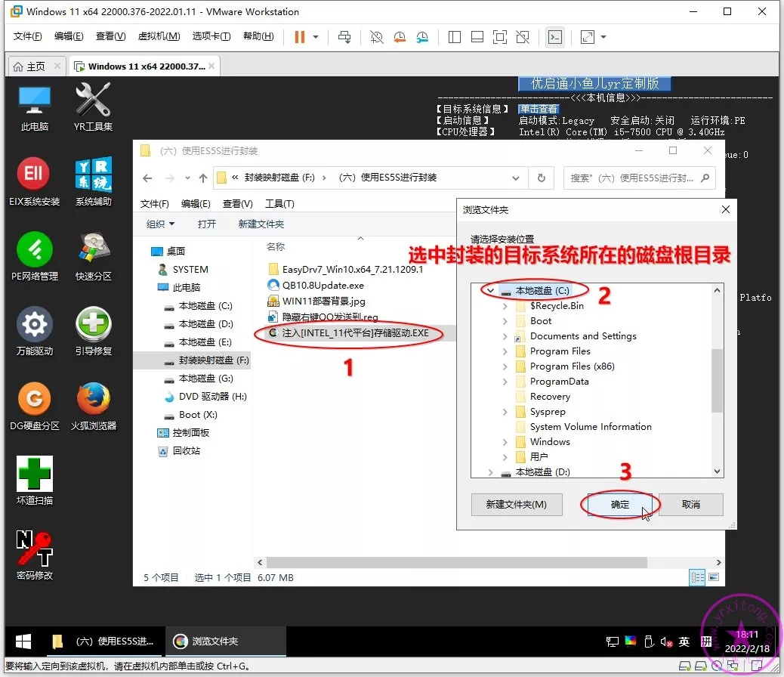Expand the Program Files folder node

click(505, 351)
